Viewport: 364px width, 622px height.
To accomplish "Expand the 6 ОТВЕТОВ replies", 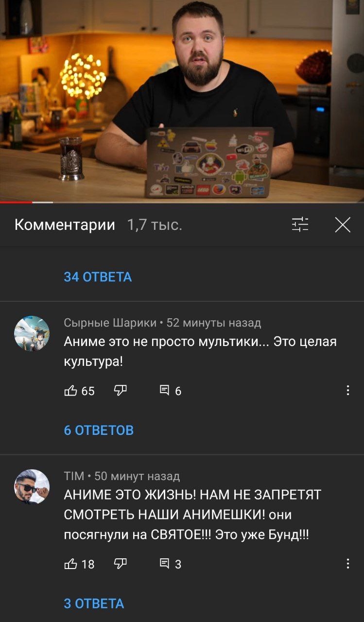I will [x=99, y=430].
